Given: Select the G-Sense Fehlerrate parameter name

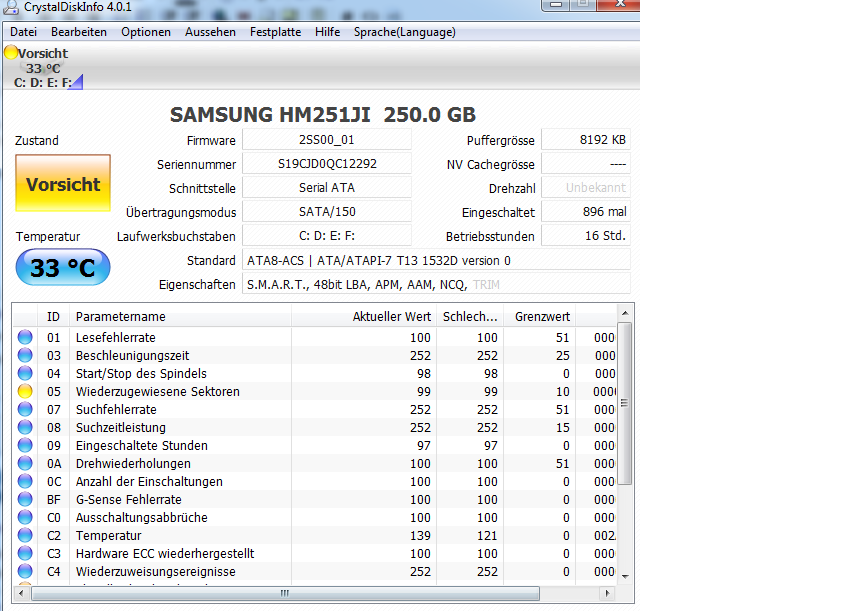Looking at the screenshot, I should (x=128, y=499).
